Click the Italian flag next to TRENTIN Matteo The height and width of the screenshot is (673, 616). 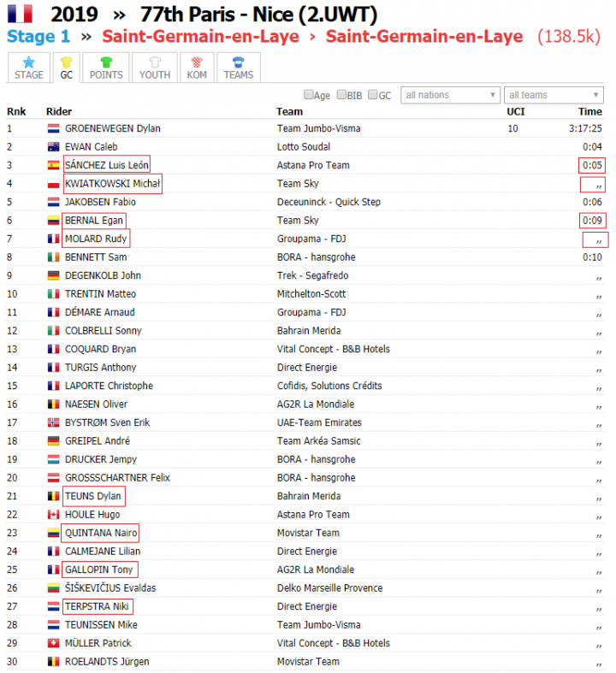(x=53, y=294)
